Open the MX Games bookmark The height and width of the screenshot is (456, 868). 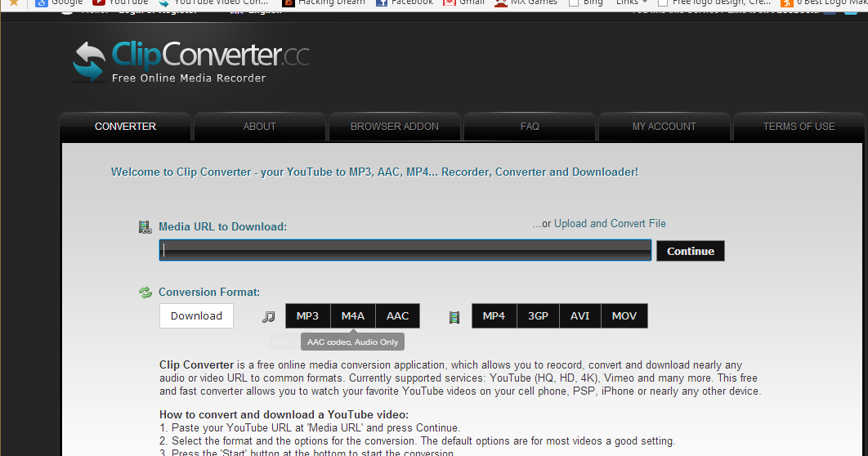click(x=526, y=2)
